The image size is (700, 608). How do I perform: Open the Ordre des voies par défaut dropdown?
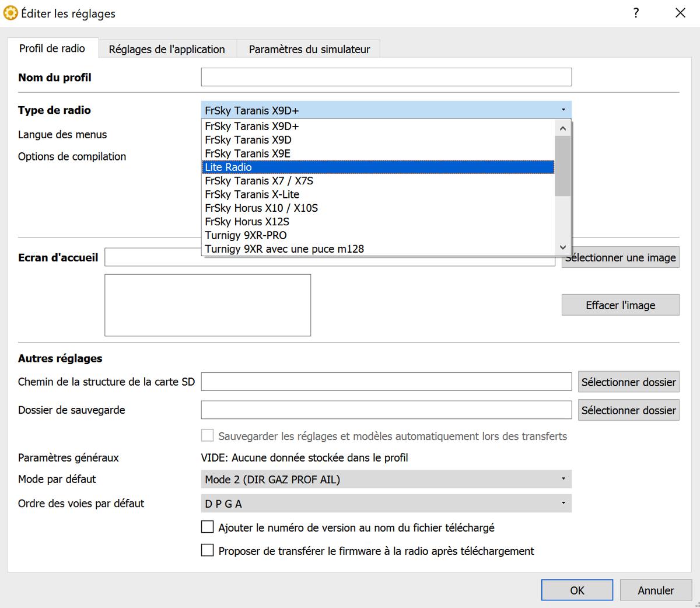(x=386, y=504)
